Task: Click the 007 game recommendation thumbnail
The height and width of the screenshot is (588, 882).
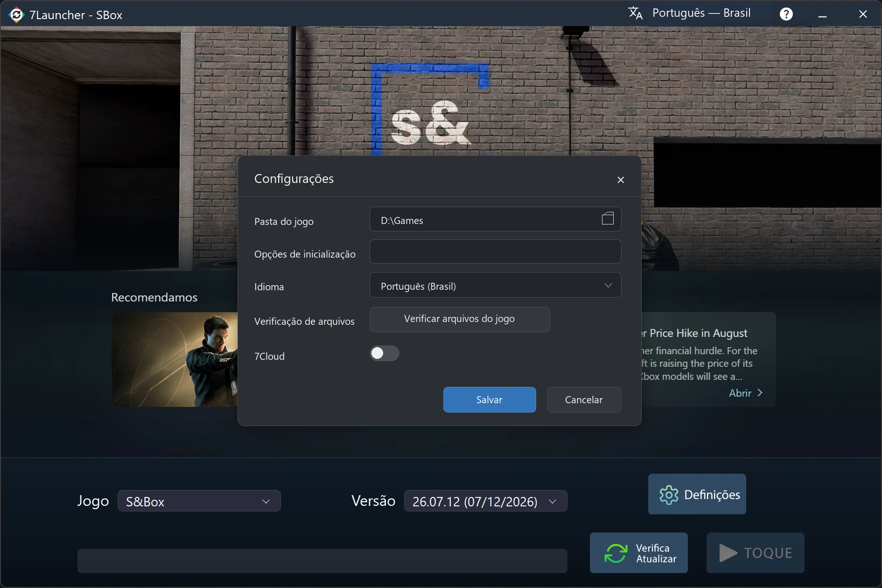Action: tap(175, 359)
